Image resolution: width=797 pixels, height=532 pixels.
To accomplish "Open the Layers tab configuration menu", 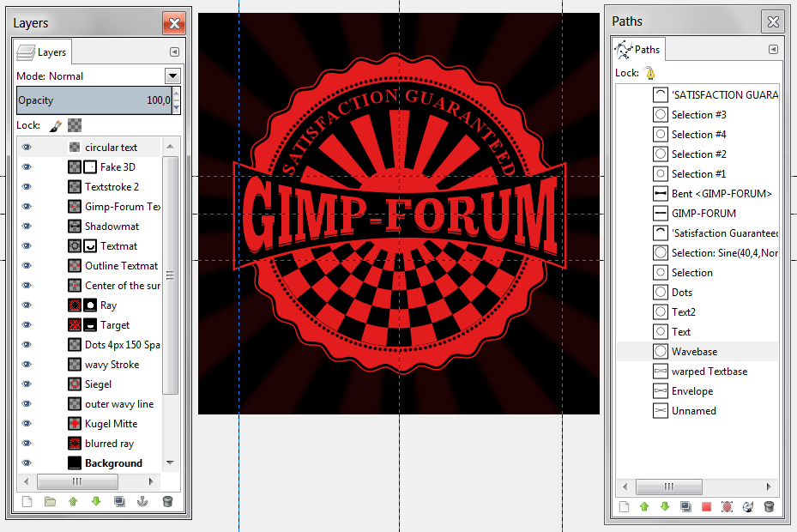I will pyautogui.click(x=174, y=51).
